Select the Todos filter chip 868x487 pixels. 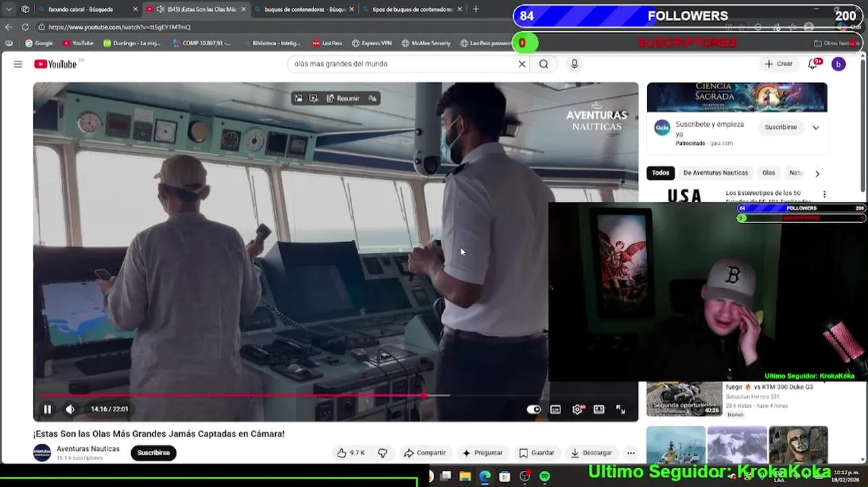tap(660, 173)
